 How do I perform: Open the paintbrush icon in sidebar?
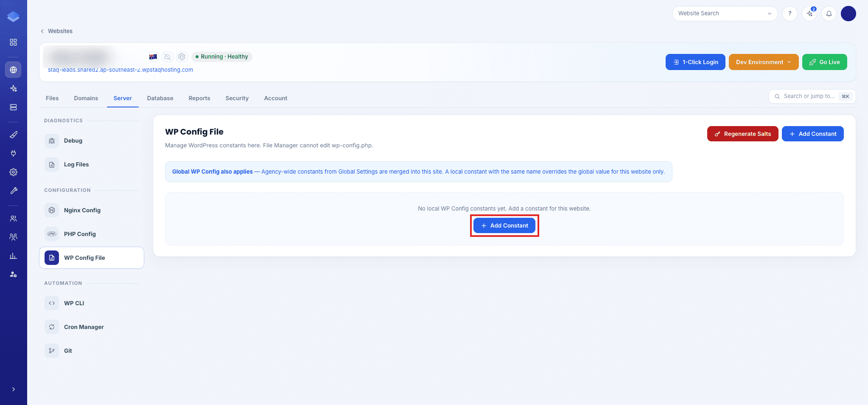click(x=13, y=135)
